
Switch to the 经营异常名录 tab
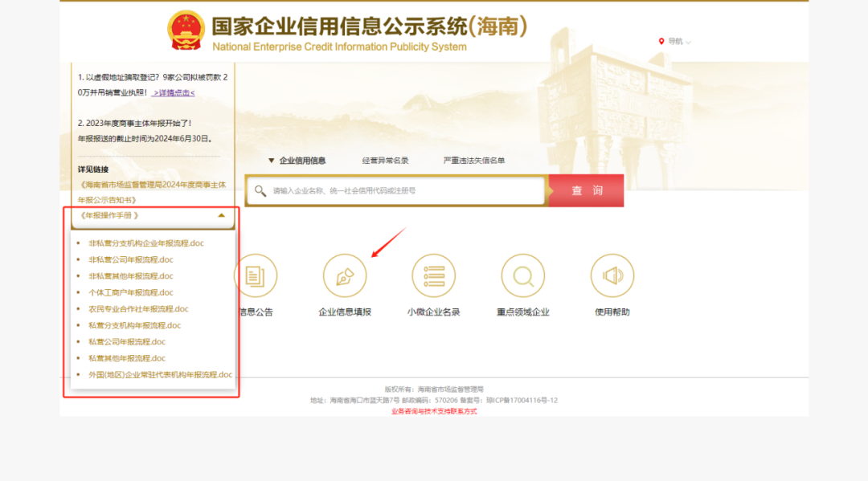pyautogui.click(x=385, y=161)
